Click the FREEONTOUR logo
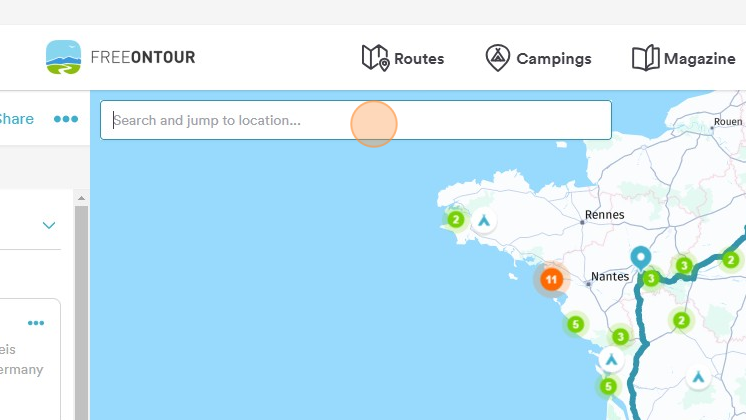Viewport: 746px width, 420px height. pos(120,57)
